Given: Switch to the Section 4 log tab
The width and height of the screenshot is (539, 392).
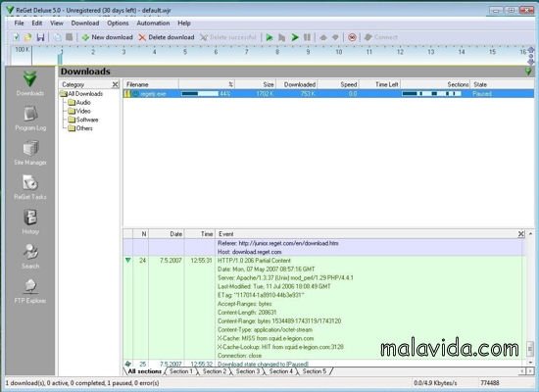Looking at the screenshot, I should (x=281, y=371).
